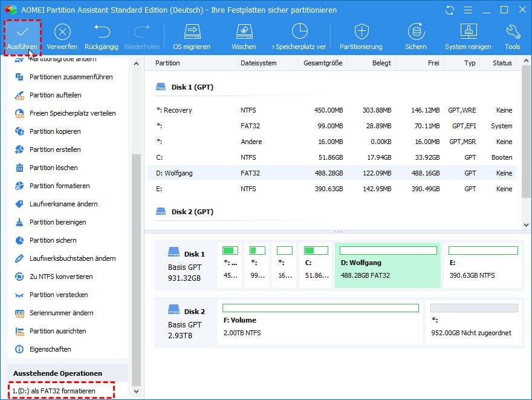Select the 16.00MB MSR partition row
The width and height of the screenshot is (532, 400).
point(332,142)
